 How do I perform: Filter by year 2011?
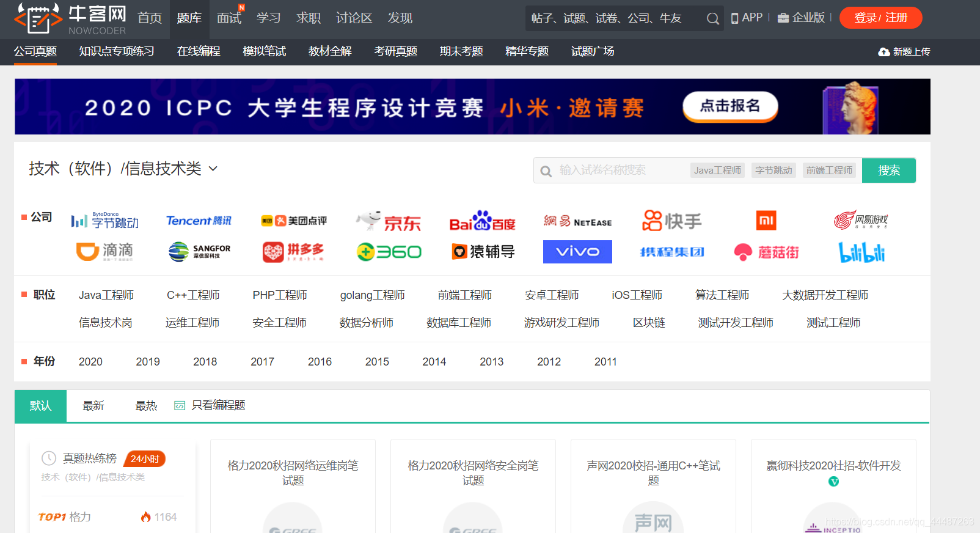[605, 362]
